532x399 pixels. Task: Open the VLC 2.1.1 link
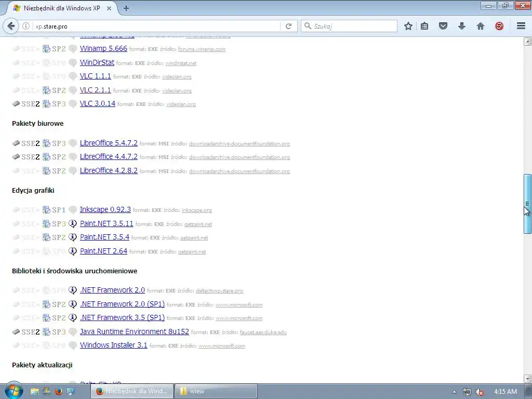[96, 90]
